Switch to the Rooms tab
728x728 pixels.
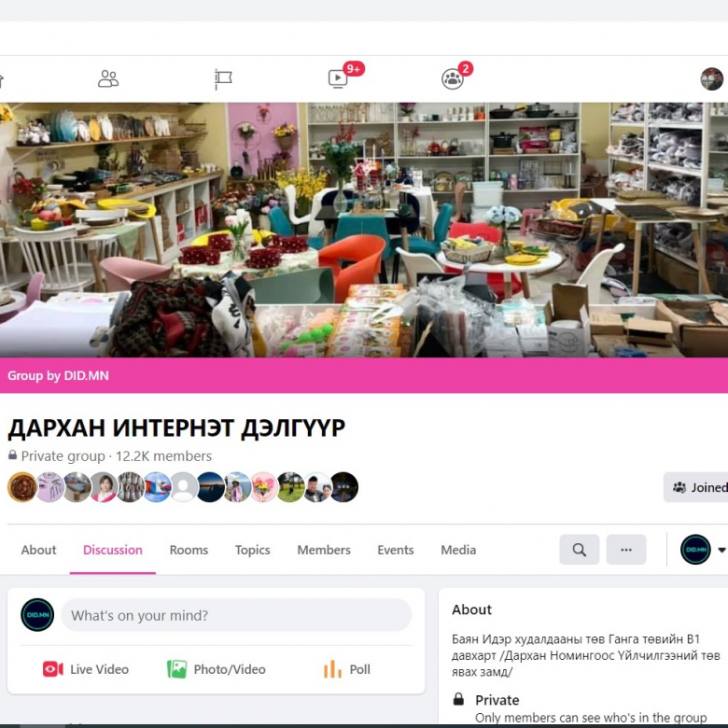tap(189, 550)
